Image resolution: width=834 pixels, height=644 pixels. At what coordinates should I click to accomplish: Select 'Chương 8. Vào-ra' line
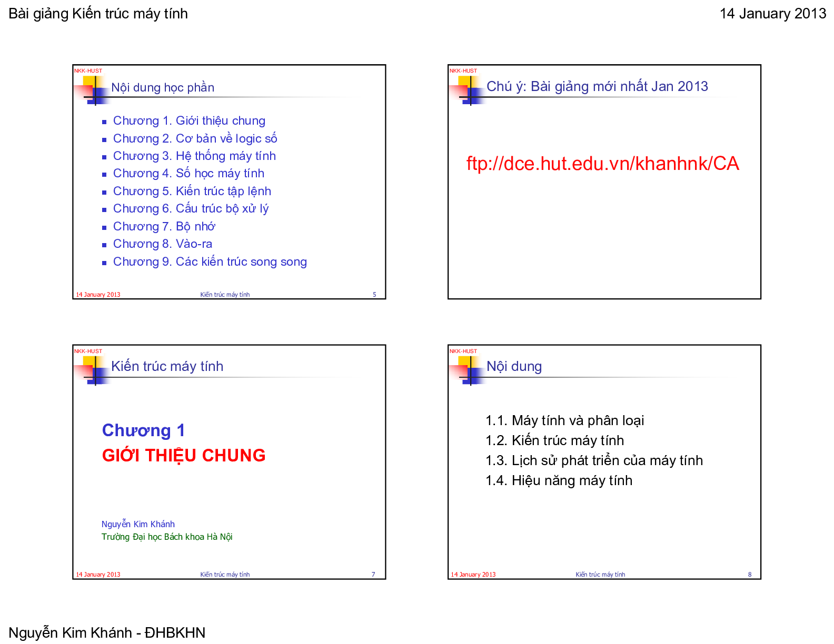coord(163,244)
